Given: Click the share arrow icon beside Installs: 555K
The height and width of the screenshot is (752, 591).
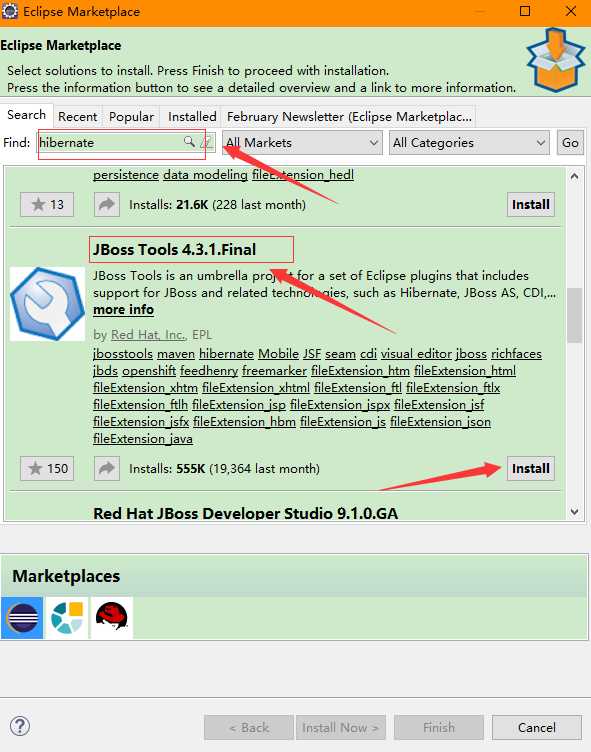Looking at the screenshot, I should pyautogui.click(x=106, y=469).
